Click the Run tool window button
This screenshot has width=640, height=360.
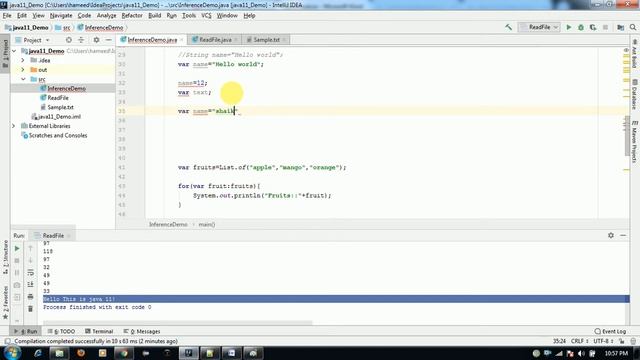26,331
